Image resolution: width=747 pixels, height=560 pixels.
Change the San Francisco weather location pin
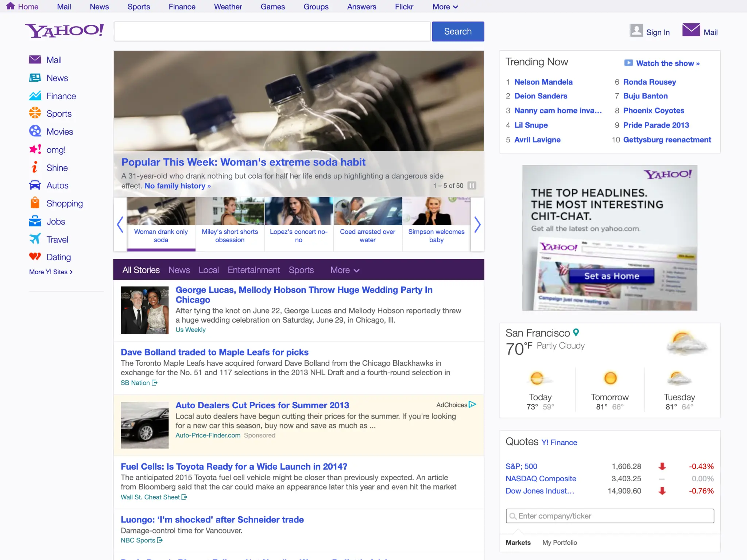tap(576, 332)
